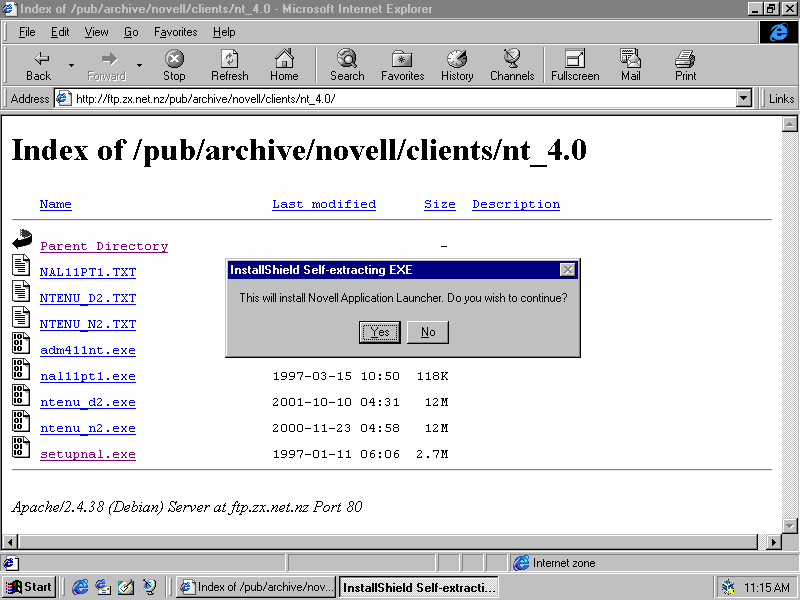Sort listing by Size column
This screenshot has width=800, height=600.
point(440,204)
